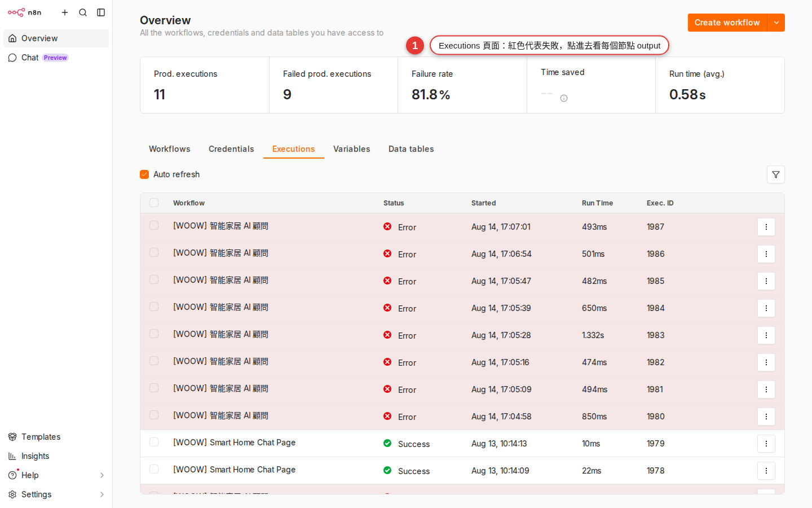Screen dimensions: 812x508
Task: Click the plus icon to add new
Action: (65, 12)
